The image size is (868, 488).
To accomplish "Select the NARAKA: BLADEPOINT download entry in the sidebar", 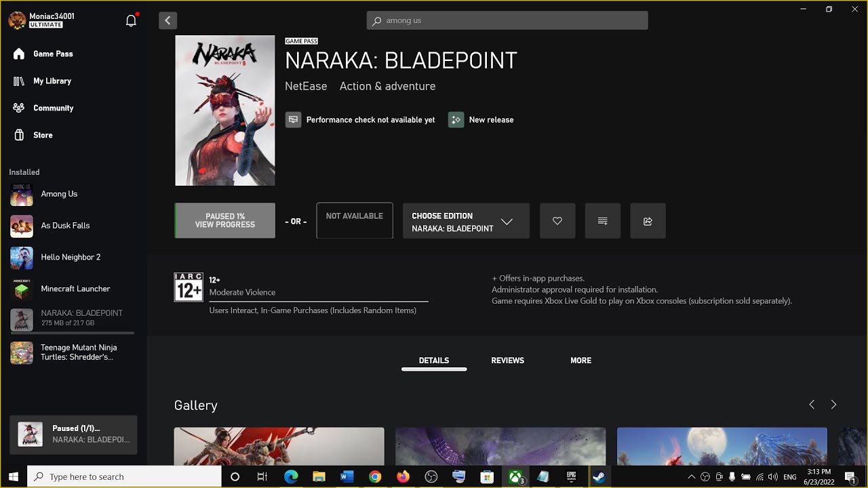I will [73, 319].
